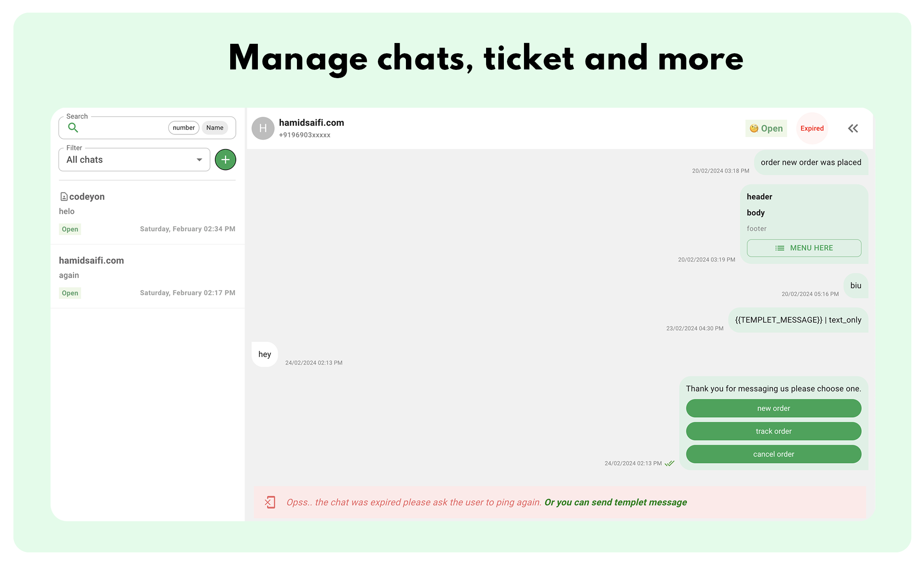
Task: Click the send templet message link
Action: [615, 502]
